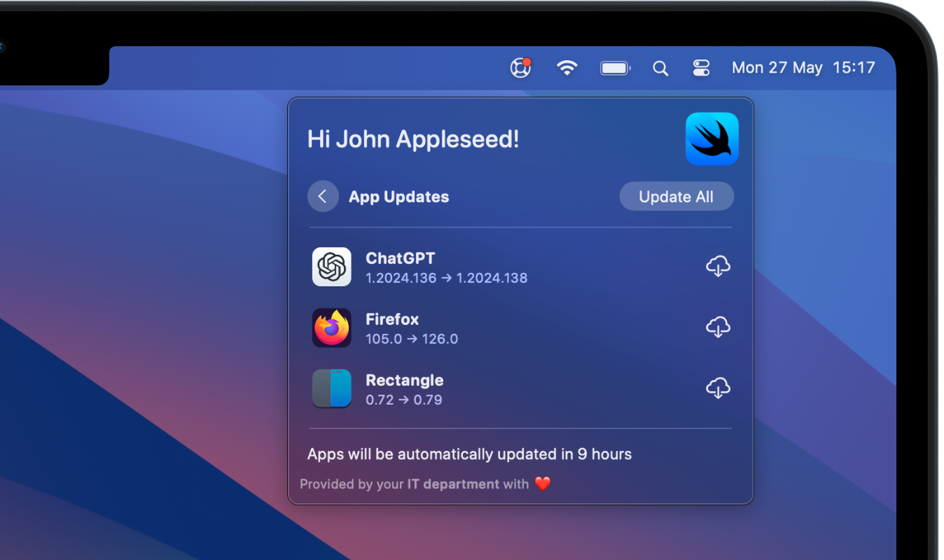Click version text 0.72 → 0.79
944x560 pixels.
tap(404, 400)
